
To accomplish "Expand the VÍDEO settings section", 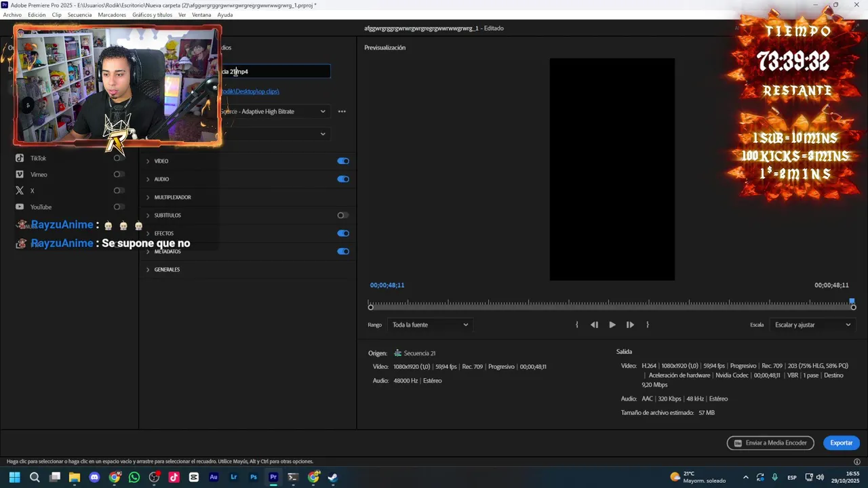I will click(148, 161).
